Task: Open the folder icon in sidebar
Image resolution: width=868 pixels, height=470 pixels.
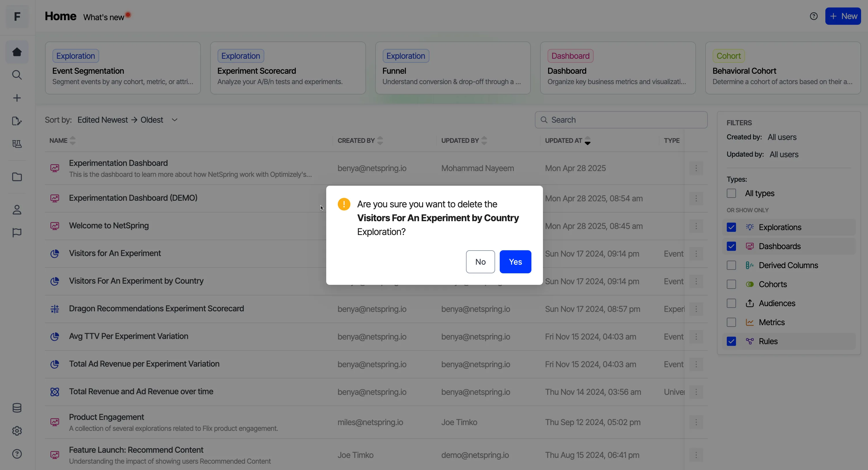Action: tap(17, 177)
